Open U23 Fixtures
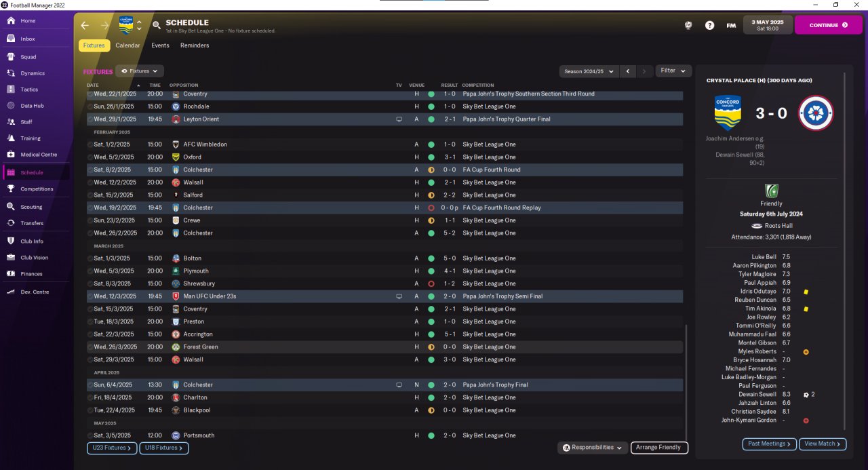Image resolution: width=868 pixels, height=470 pixels. point(112,448)
